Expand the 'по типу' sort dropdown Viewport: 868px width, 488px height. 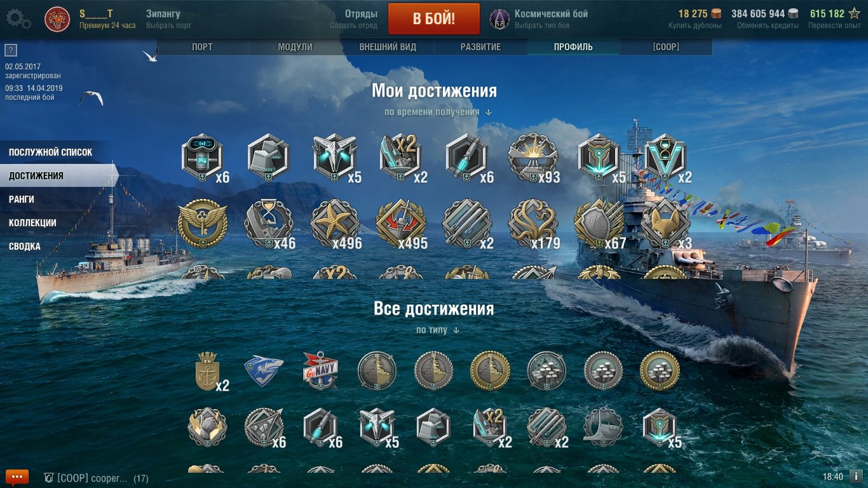point(438,330)
